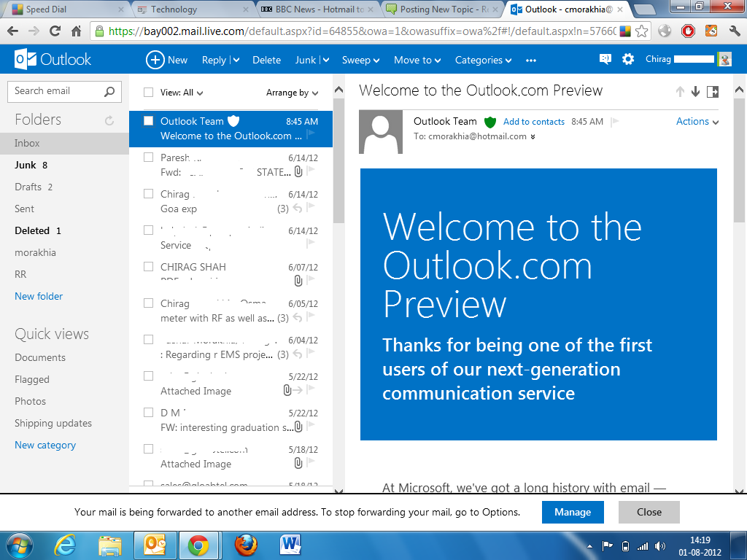Open the Categories dropdown
The width and height of the screenshot is (747, 560).
tap(483, 61)
